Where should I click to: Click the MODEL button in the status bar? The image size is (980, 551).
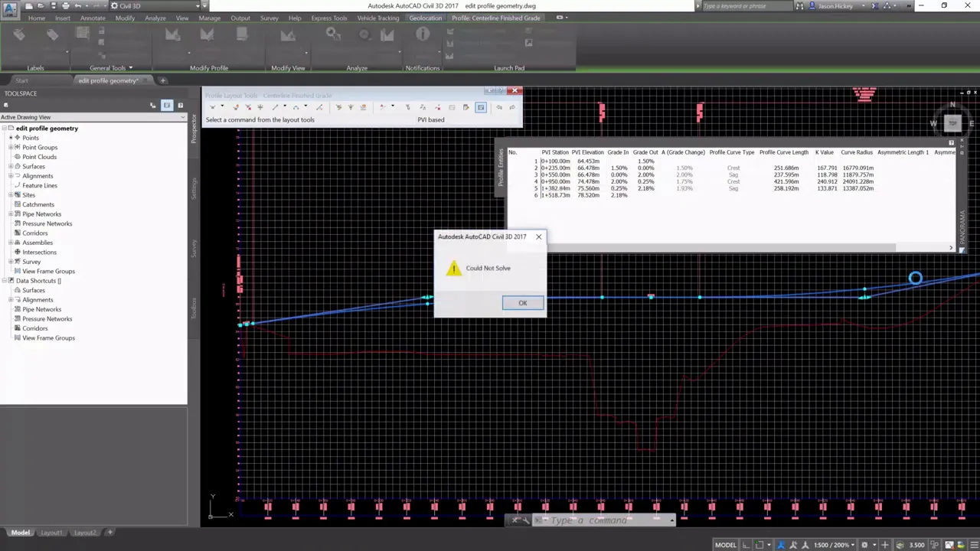pos(725,545)
